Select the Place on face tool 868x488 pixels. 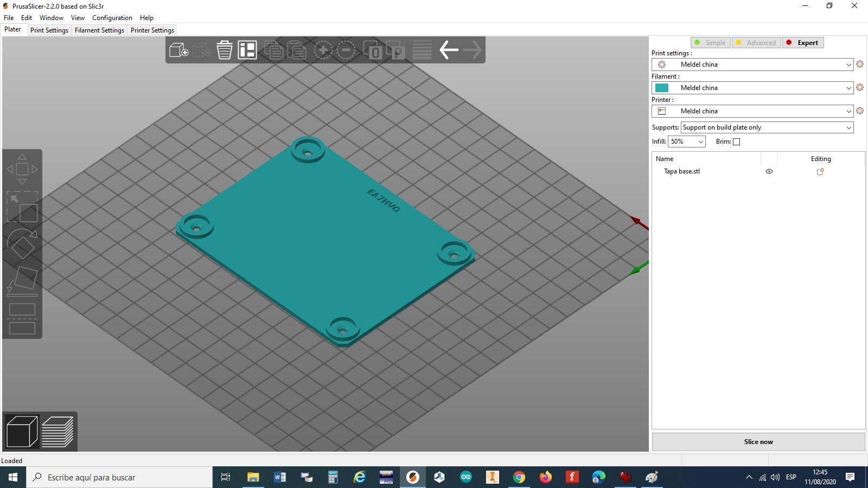22,281
